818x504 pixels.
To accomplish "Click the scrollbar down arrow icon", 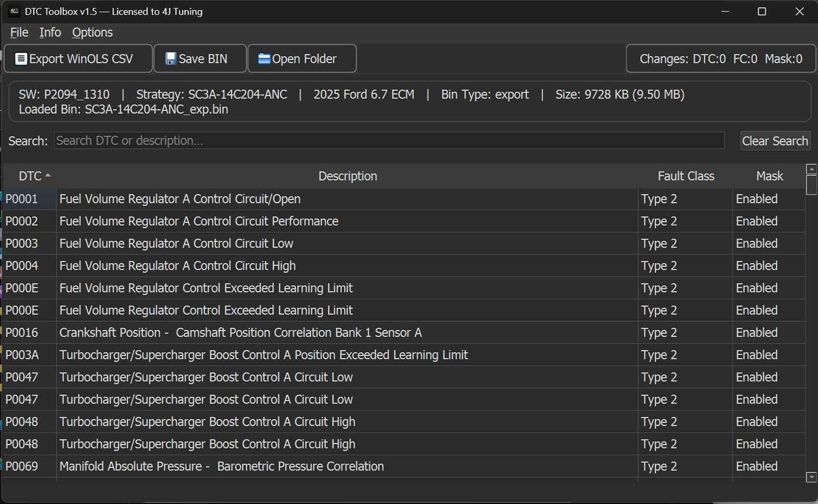I will (x=811, y=477).
